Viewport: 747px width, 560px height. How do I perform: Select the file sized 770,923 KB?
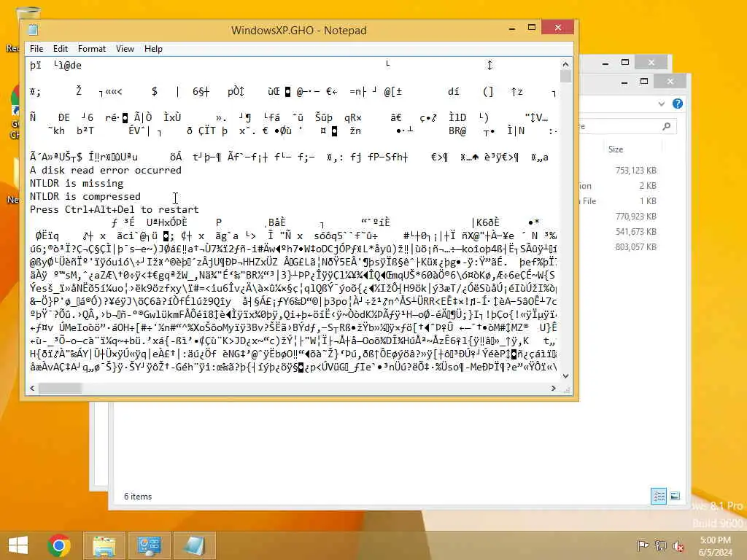point(636,216)
